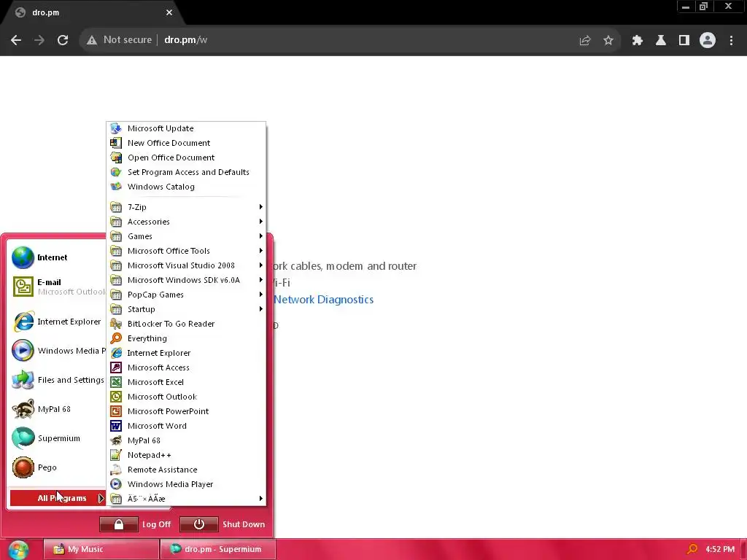Image resolution: width=747 pixels, height=560 pixels.
Task: Open the flask experiments icon
Action: tap(661, 41)
